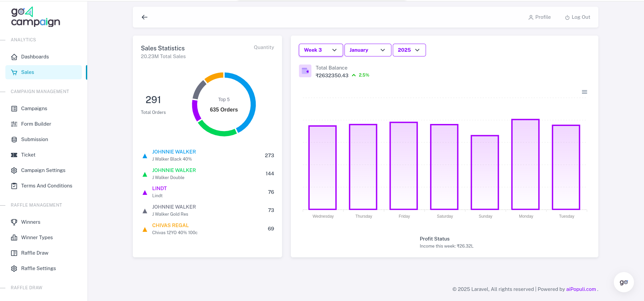Click the Raffle Draw book icon
644x301 pixels.
pos(14,253)
